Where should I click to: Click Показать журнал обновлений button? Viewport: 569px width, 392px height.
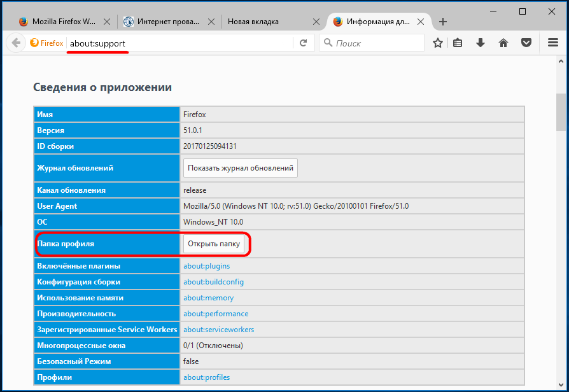[x=240, y=168]
